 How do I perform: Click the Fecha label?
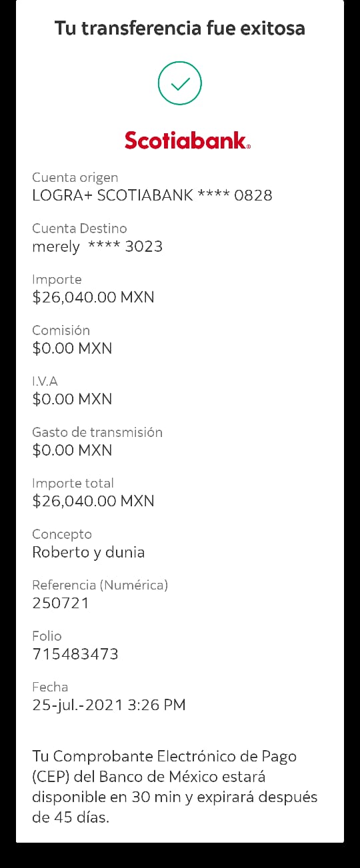click(x=50, y=687)
